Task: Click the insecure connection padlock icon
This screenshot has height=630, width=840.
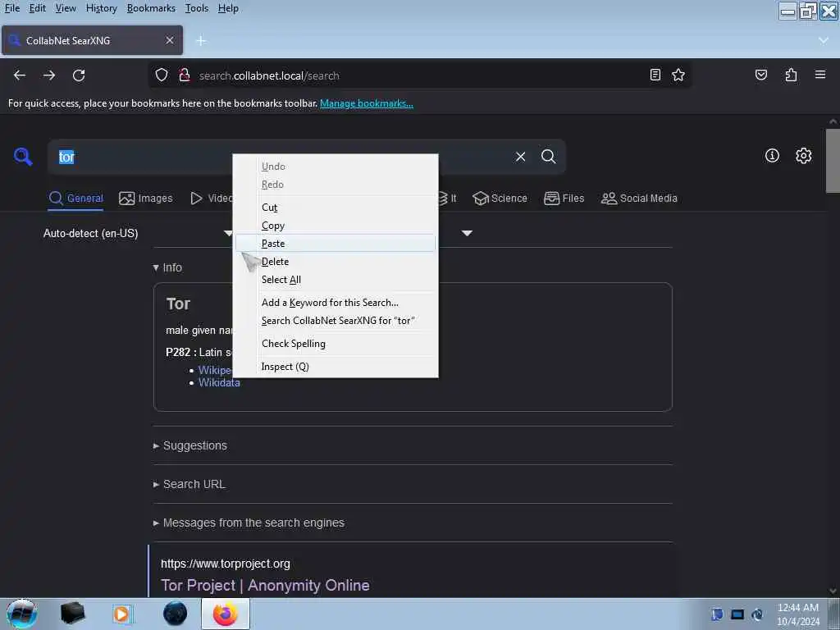Action: pyautogui.click(x=185, y=75)
